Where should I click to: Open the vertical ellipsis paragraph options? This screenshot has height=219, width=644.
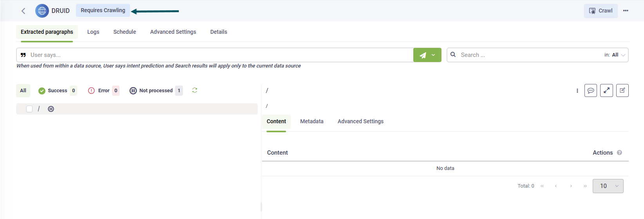point(577,91)
